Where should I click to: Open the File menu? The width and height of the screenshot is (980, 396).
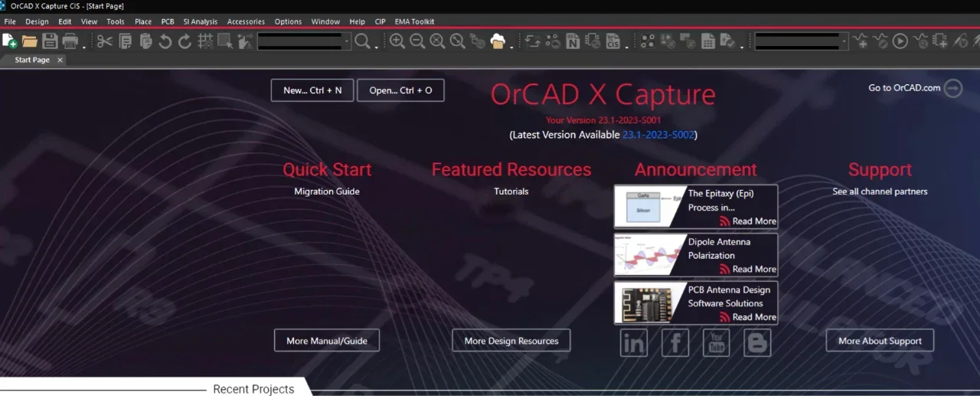10,21
